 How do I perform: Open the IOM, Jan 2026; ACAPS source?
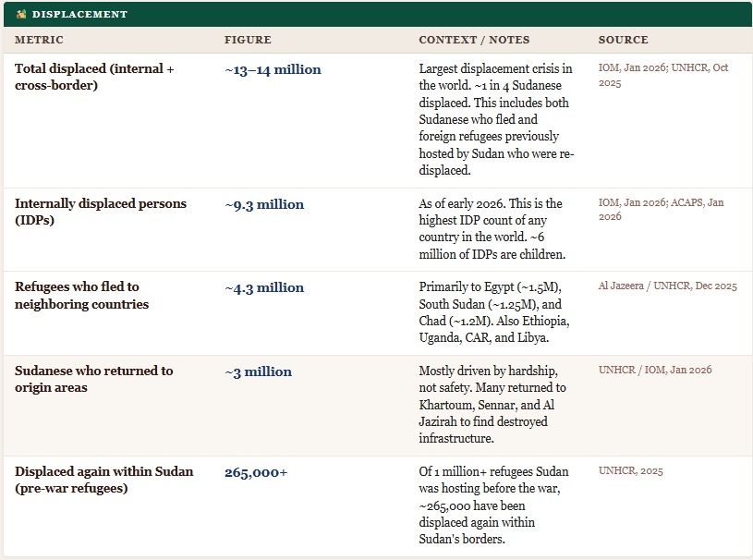point(661,210)
